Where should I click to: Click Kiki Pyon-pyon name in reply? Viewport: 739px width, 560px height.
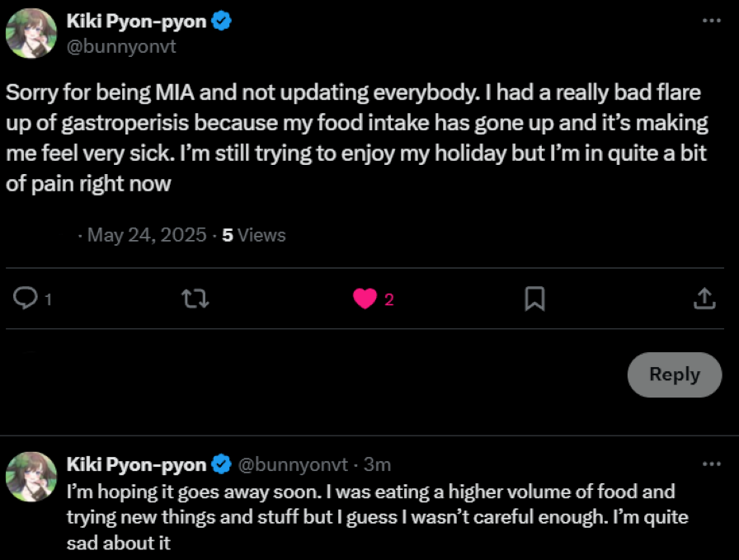(x=136, y=464)
